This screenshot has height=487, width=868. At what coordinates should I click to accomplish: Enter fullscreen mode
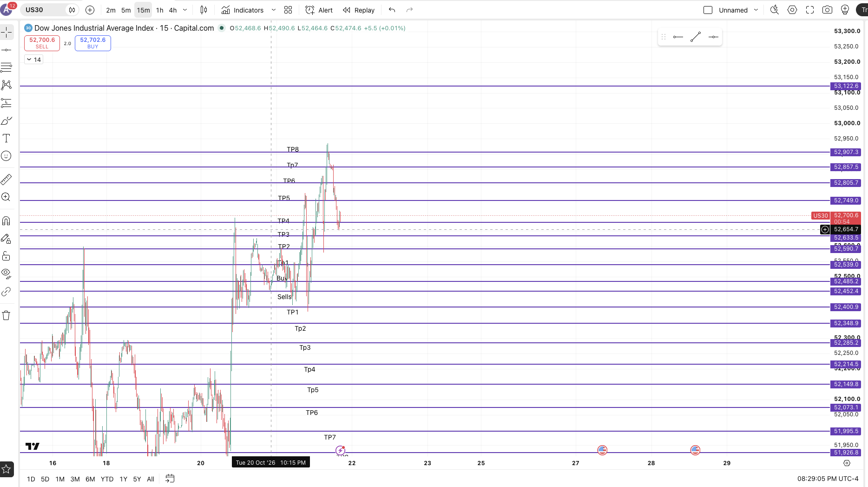click(810, 10)
